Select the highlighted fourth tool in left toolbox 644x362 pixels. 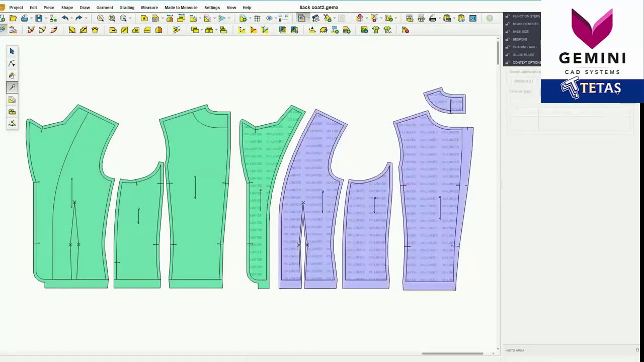(12, 87)
